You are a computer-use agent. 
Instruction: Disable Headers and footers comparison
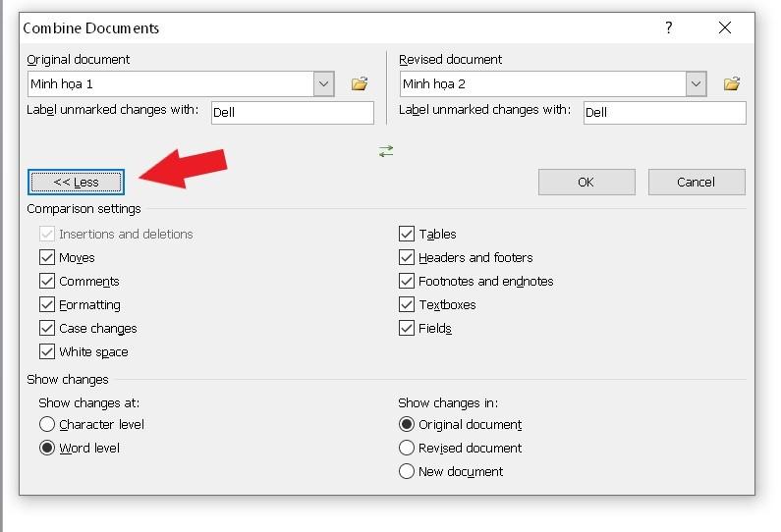(407, 257)
